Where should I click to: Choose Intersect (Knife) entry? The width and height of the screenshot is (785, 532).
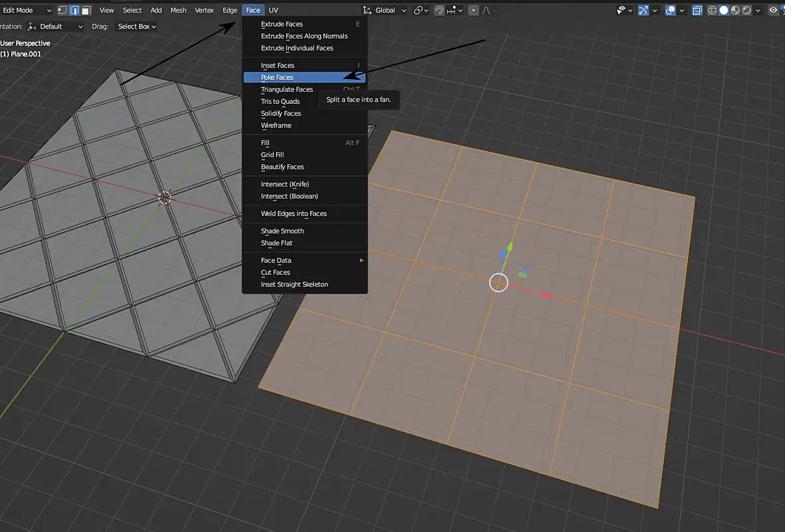pyautogui.click(x=305, y=184)
